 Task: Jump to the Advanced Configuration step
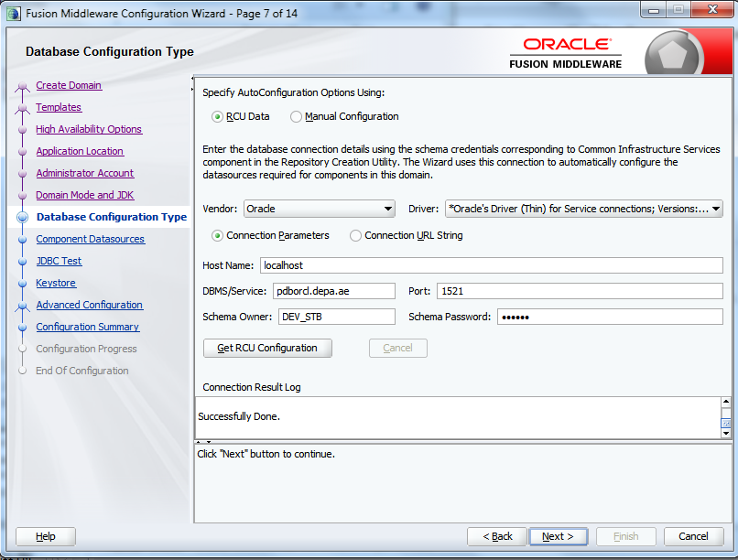(x=90, y=305)
